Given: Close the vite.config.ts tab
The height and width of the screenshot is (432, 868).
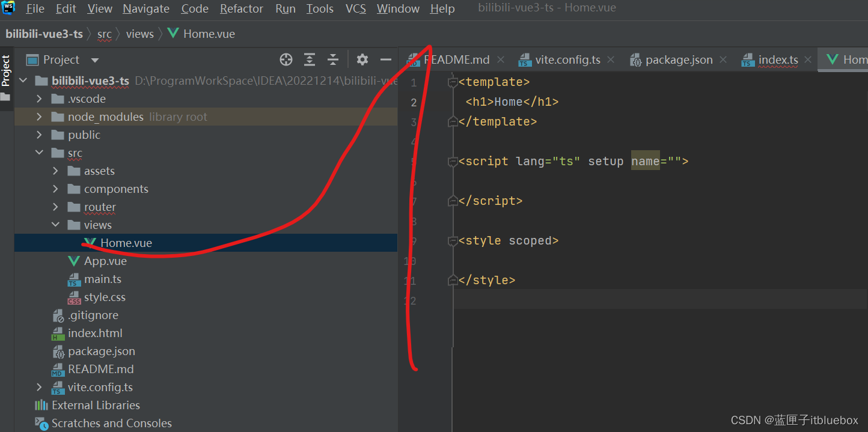Looking at the screenshot, I should tap(611, 59).
